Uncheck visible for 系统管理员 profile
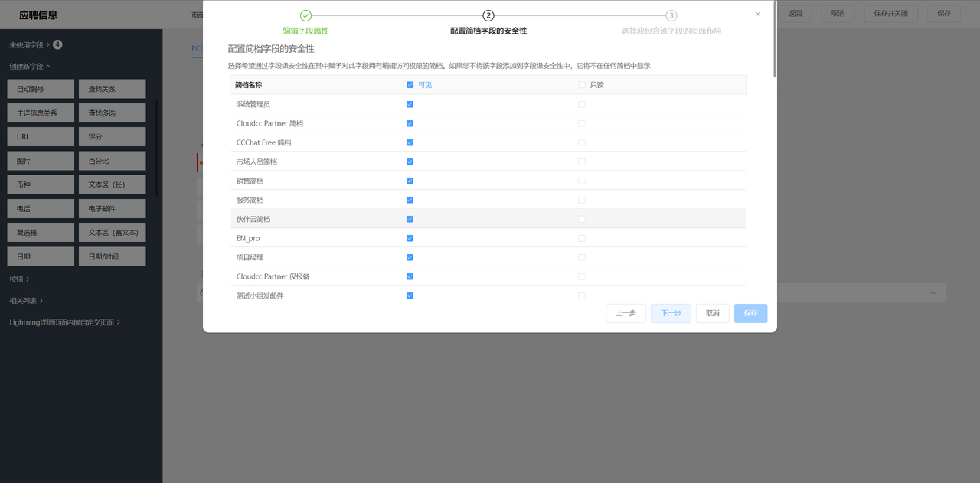Screen dimensions: 980x483 410,104
